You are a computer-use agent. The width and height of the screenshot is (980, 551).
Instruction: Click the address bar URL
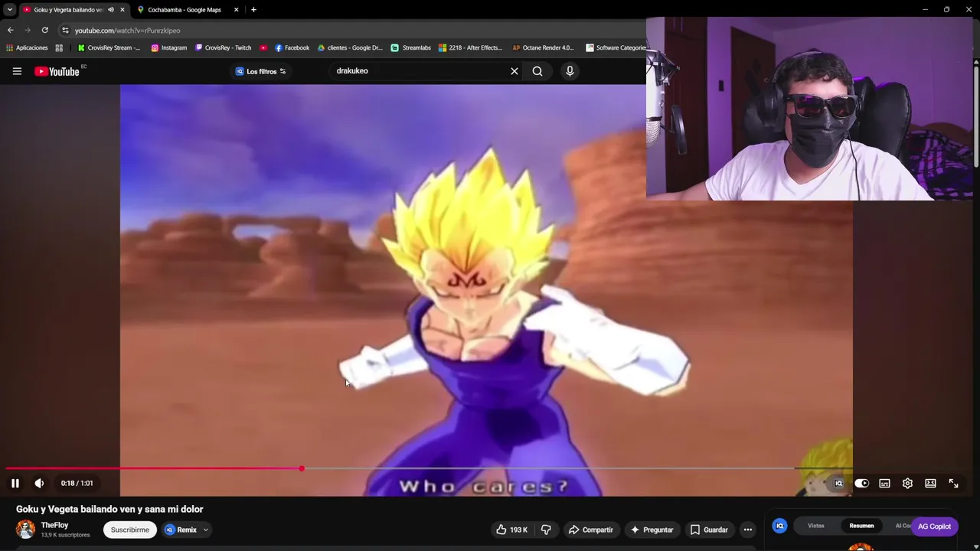(x=127, y=31)
